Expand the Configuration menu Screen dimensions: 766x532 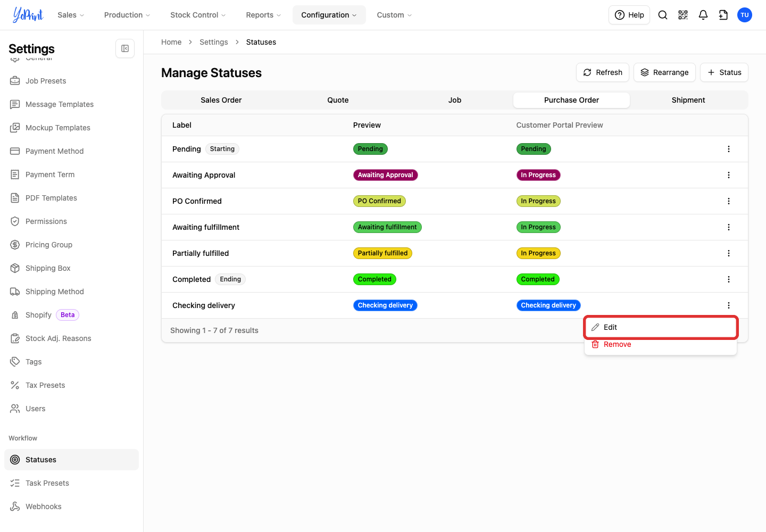coord(329,15)
